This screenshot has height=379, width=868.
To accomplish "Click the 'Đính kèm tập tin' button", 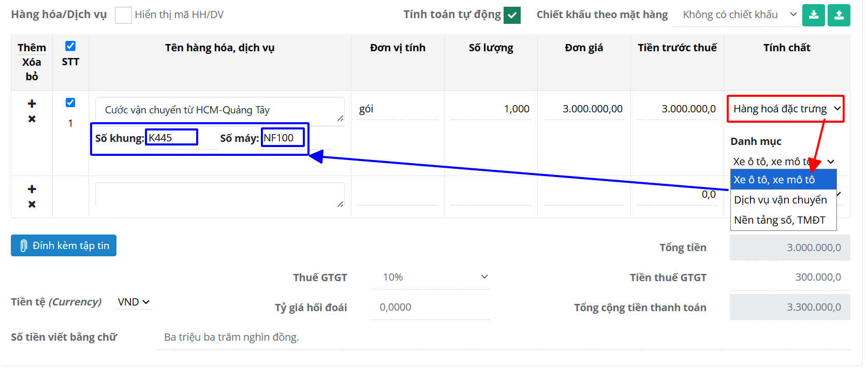I will click(x=64, y=246).
